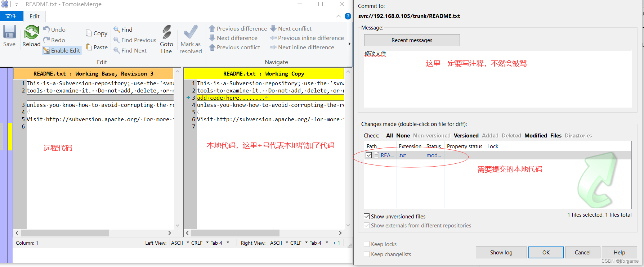
Task: Open the 文件 menu tab
Action: coord(11,16)
